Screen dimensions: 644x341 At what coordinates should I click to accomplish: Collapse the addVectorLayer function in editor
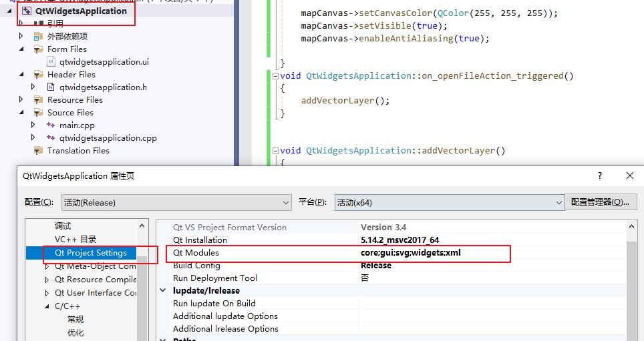275,151
